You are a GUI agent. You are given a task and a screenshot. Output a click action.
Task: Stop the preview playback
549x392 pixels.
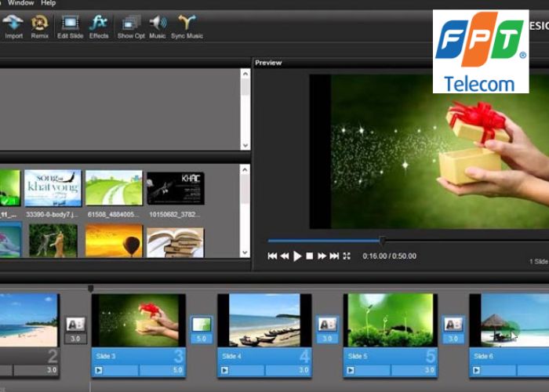[310, 256]
